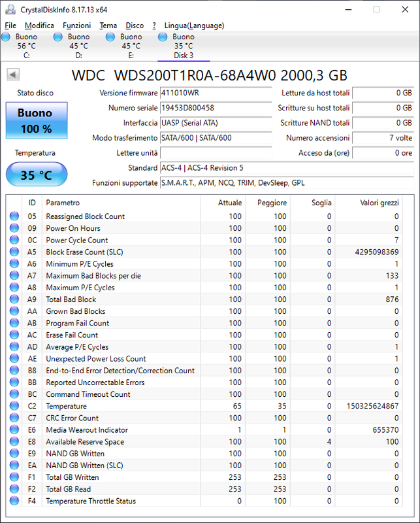The height and width of the screenshot is (523, 420).
Task: Click the empty Lettere unità field
Action: [216, 153]
